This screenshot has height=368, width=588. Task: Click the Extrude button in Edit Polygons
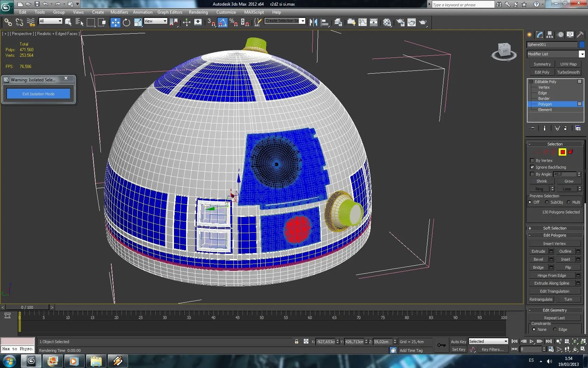pyautogui.click(x=538, y=251)
